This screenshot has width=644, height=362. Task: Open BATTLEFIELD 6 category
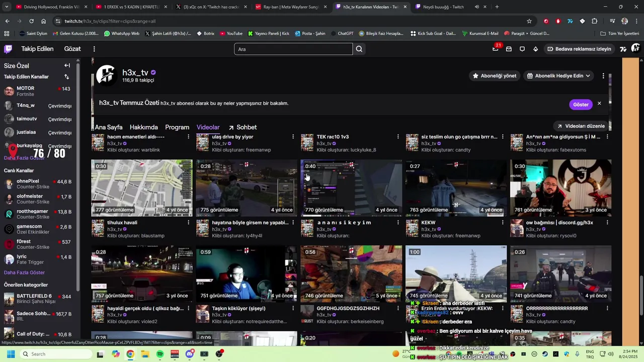click(x=38, y=299)
